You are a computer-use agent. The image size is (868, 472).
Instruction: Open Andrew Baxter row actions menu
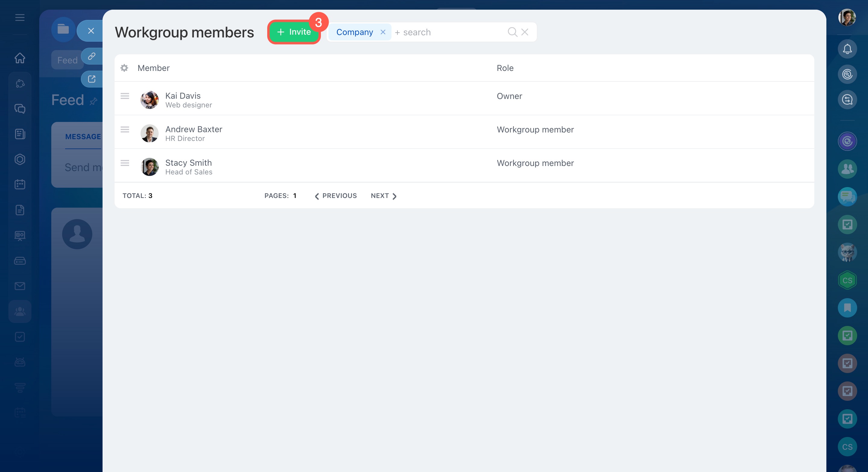(x=125, y=129)
